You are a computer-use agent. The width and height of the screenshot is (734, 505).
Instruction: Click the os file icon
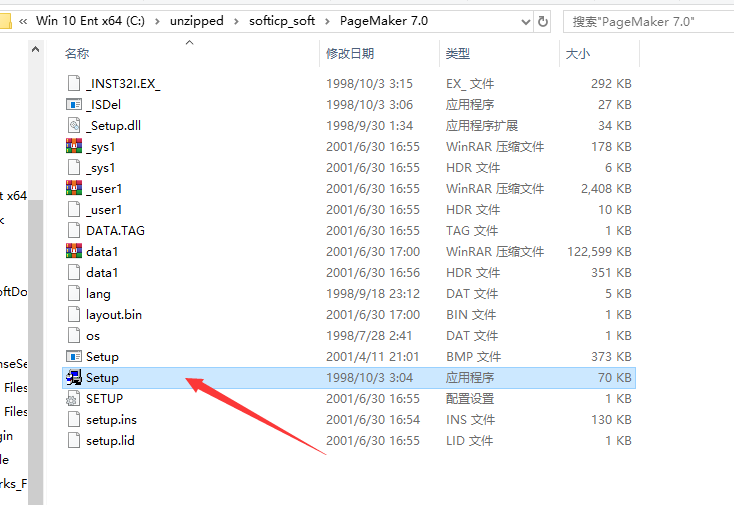tap(74, 336)
